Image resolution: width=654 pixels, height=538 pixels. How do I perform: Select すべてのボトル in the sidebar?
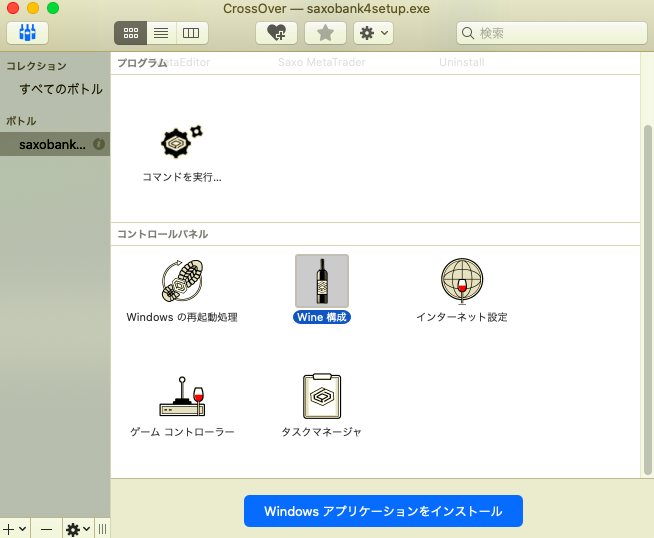pos(60,89)
